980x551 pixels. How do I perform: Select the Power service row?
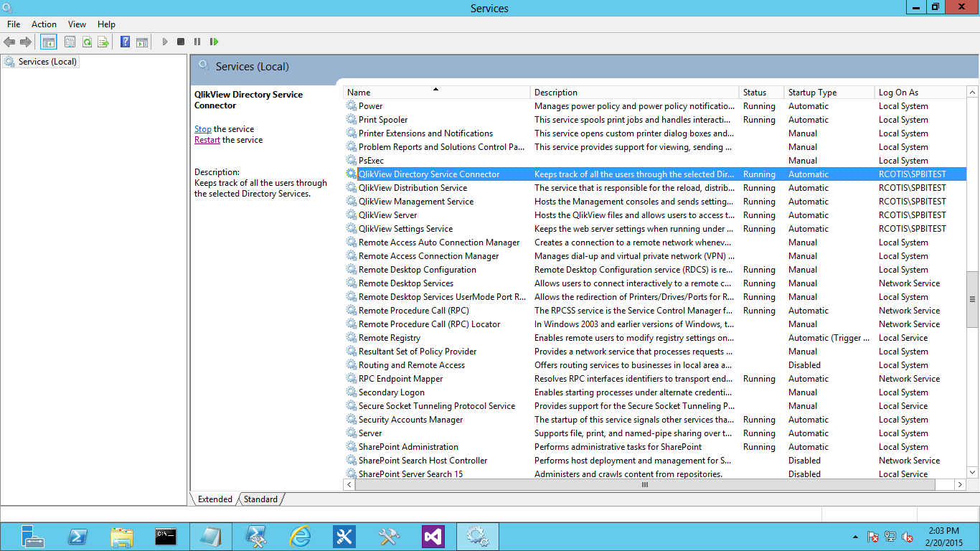click(655, 106)
